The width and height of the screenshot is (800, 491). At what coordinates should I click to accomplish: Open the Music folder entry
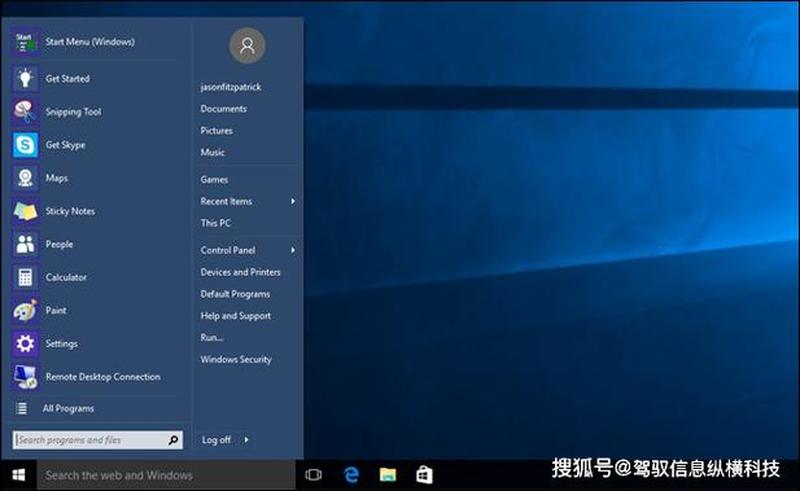212,152
